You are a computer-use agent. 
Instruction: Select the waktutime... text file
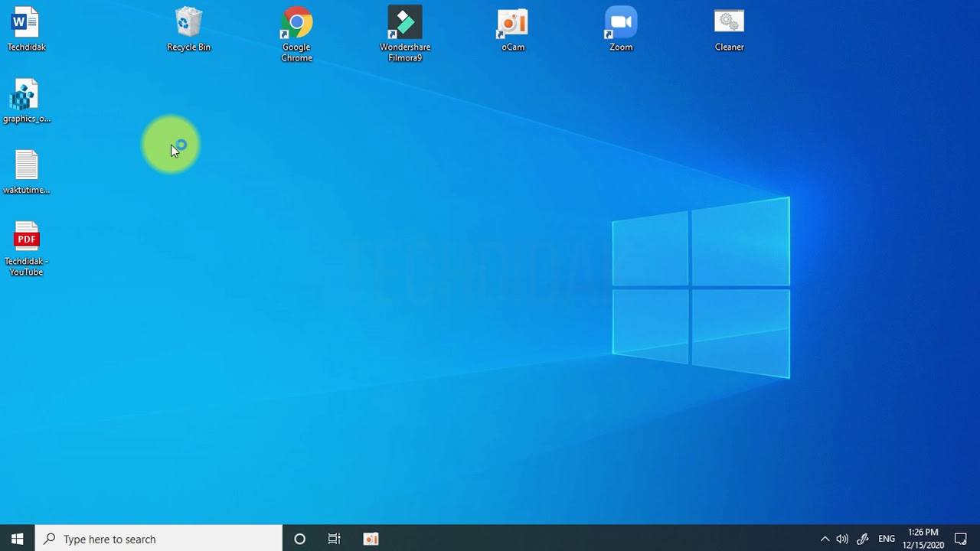pos(26,172)
